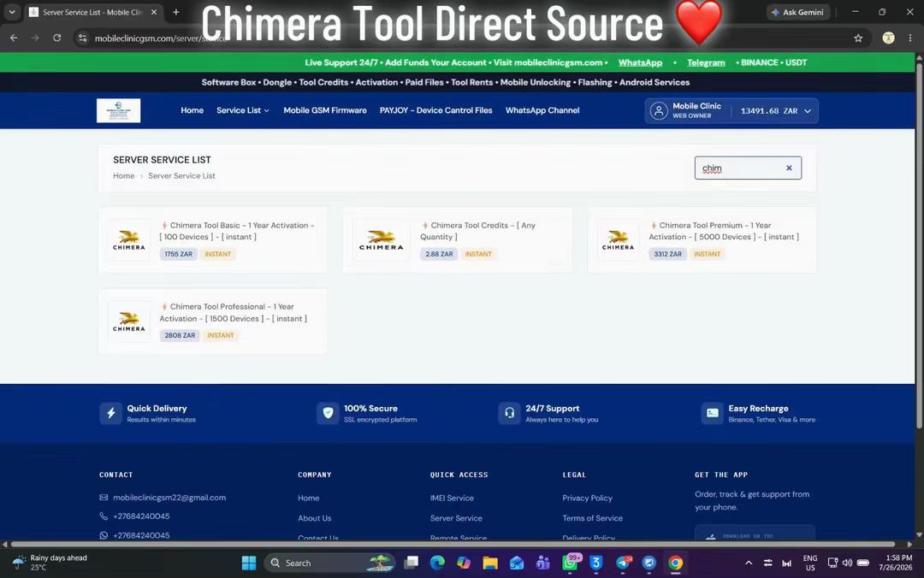Open Terms of Service footer link

coord(592,518)
